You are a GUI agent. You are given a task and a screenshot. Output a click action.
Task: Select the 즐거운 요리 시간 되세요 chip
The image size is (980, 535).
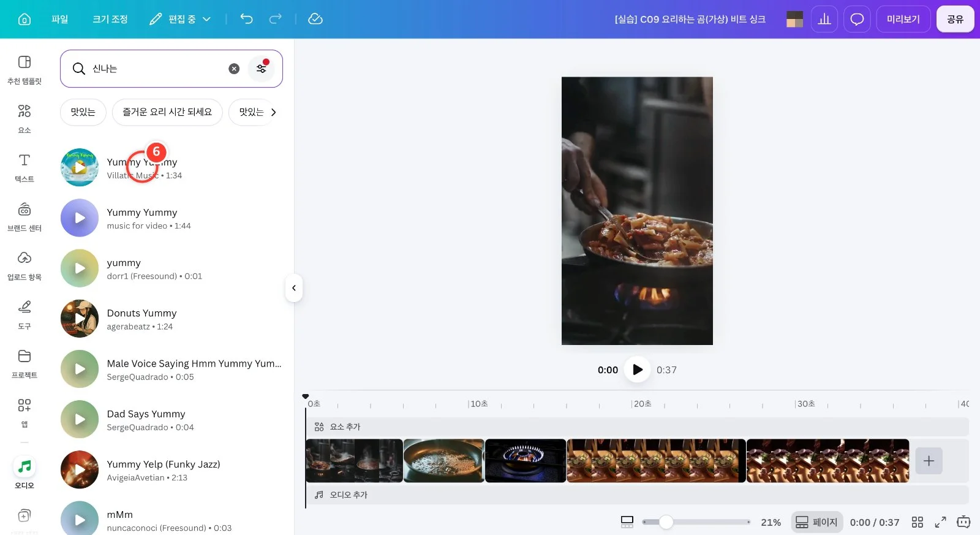point(167,112)
